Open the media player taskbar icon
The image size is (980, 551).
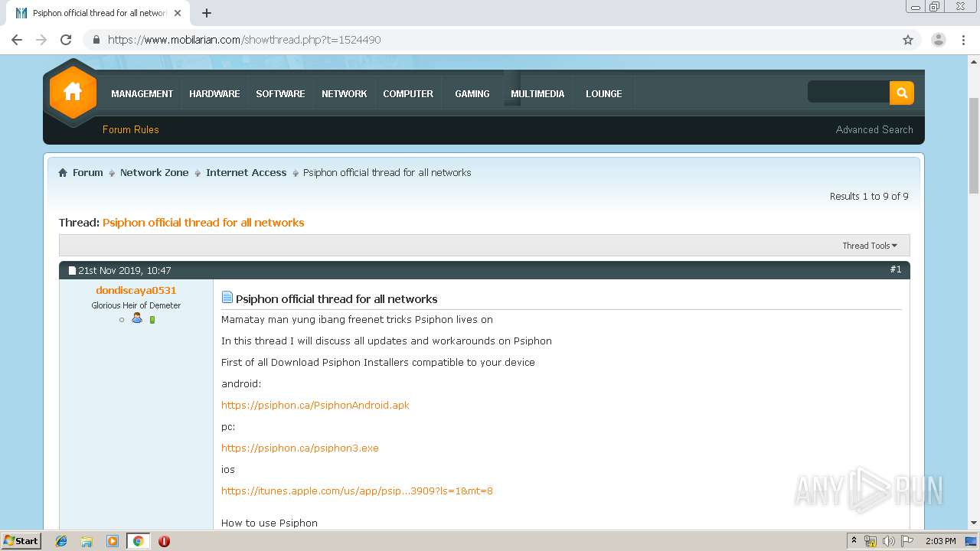(113, 541)
